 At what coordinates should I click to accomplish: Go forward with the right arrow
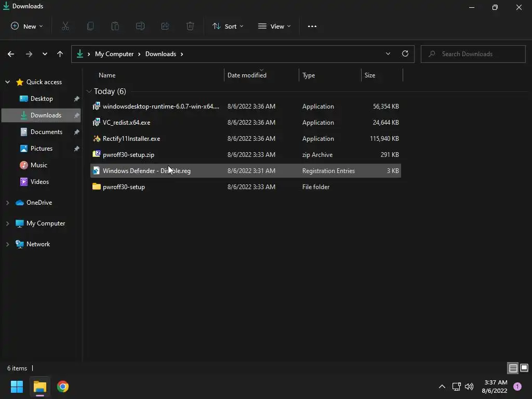[29, 54]
